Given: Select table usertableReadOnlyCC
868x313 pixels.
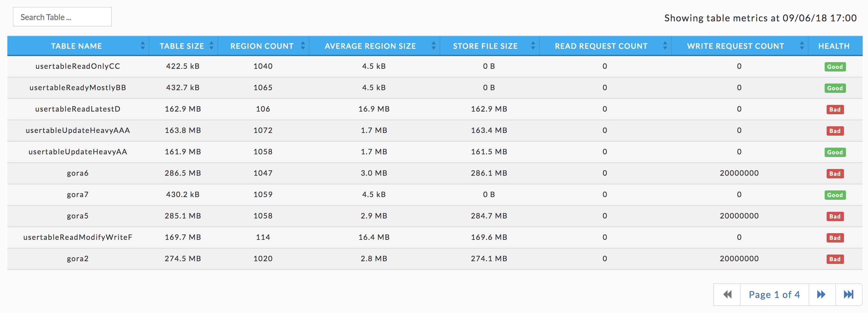Looking at the screenshot, I should tap(78, 66).
